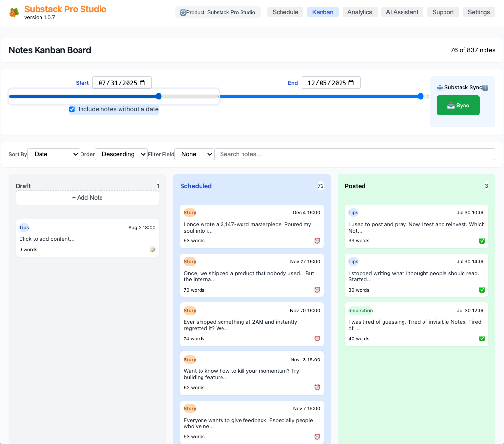Open calendar picker in Start date field

(x=142, y=83)
